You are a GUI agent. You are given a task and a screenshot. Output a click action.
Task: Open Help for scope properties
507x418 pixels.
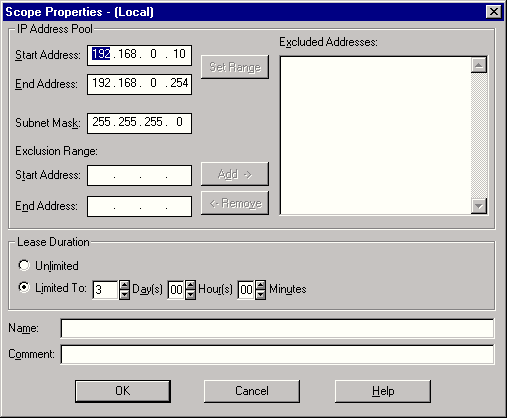[x=383, y=391]
